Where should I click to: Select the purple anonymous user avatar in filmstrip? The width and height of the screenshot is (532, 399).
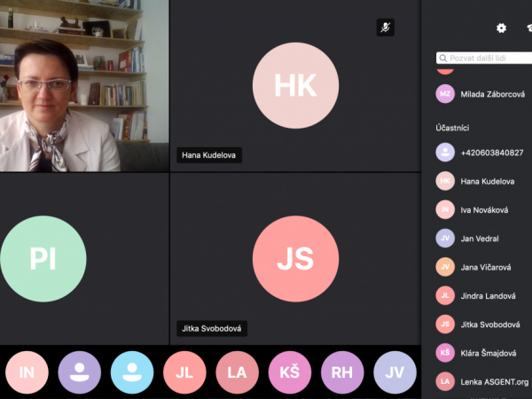point(80,372)
